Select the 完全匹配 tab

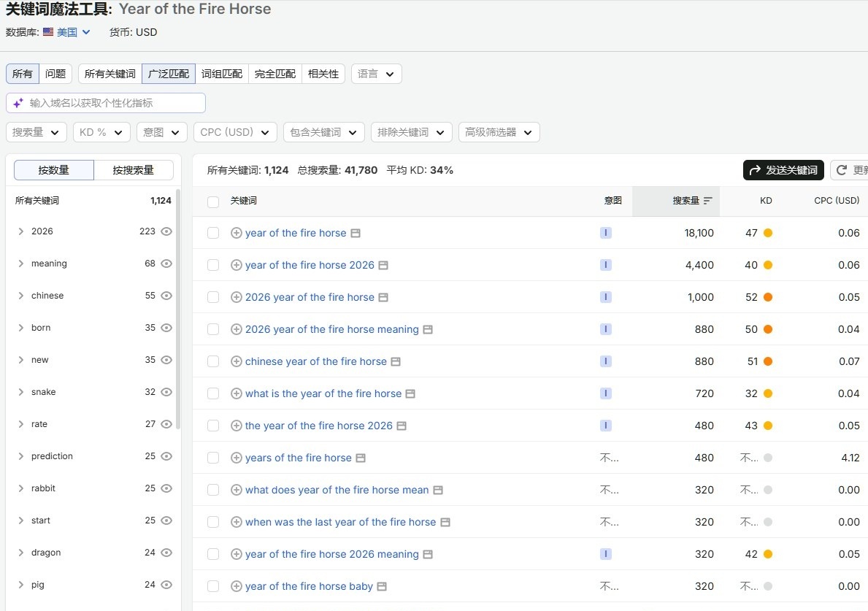pyautogui.click(x=275, y=74)
